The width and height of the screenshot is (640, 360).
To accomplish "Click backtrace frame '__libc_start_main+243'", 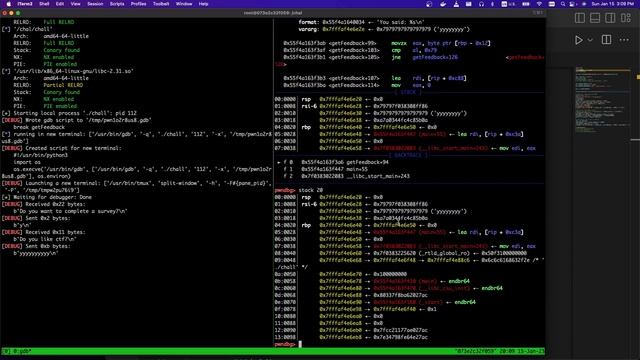I will coord(347,176).
